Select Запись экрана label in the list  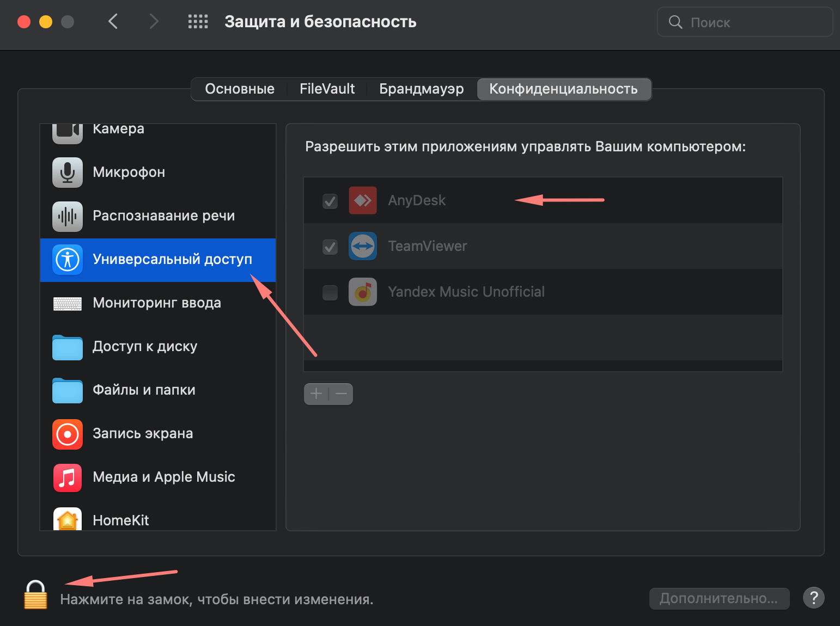(143, 433)
